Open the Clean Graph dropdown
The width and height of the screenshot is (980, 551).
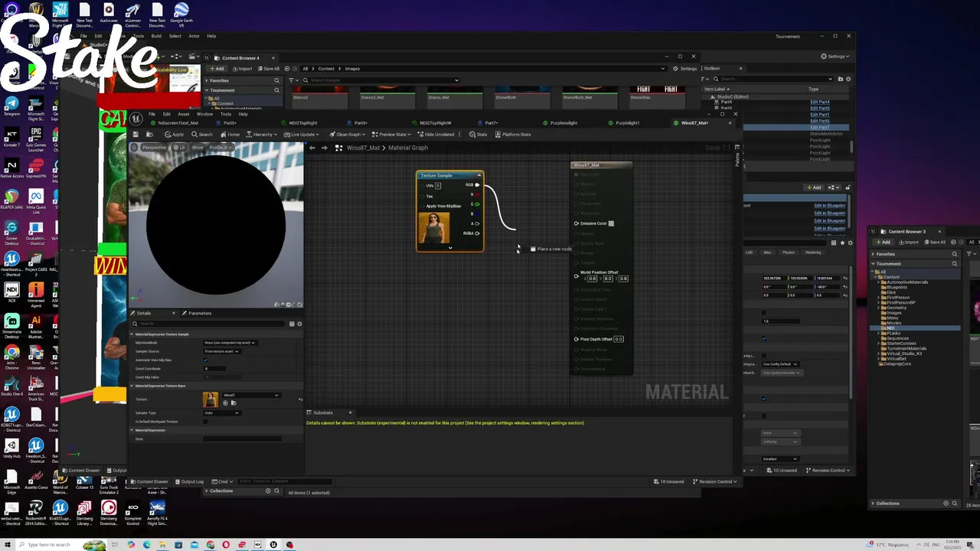[346, 135]
